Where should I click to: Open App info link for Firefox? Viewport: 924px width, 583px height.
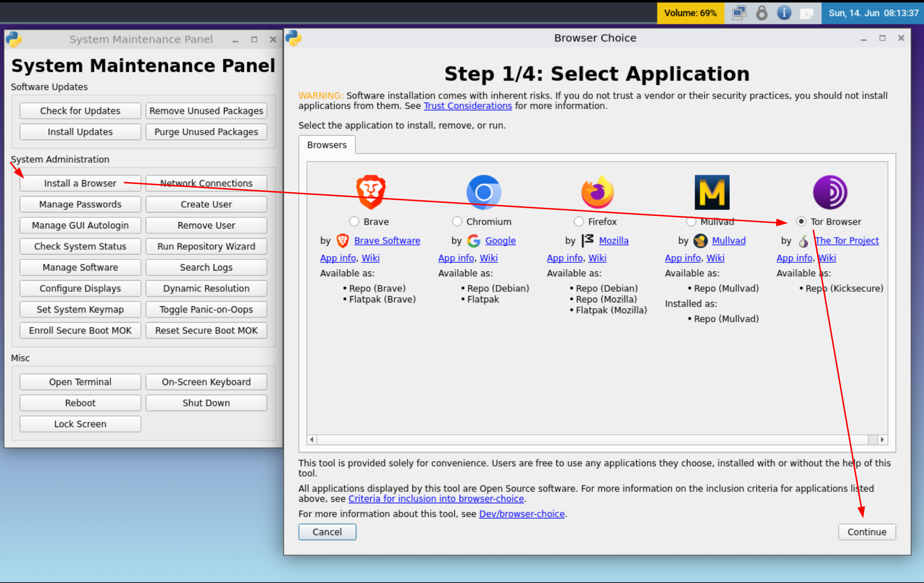click(565, 258)
